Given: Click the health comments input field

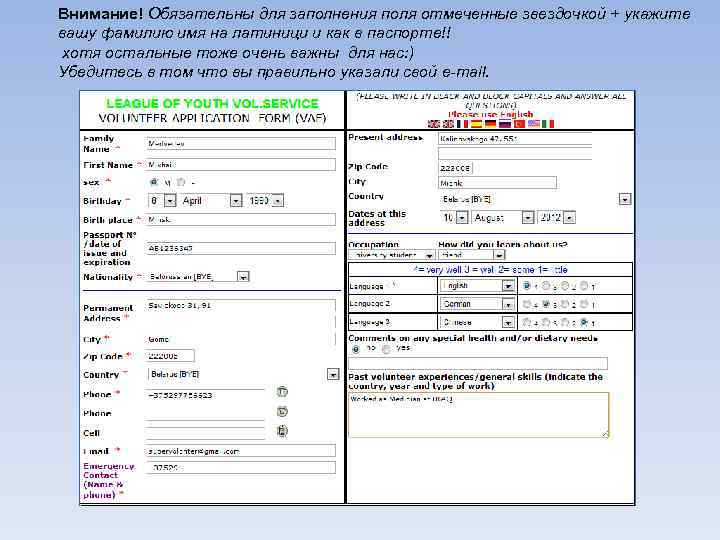Looking at the screenshot, I should 478,363.
